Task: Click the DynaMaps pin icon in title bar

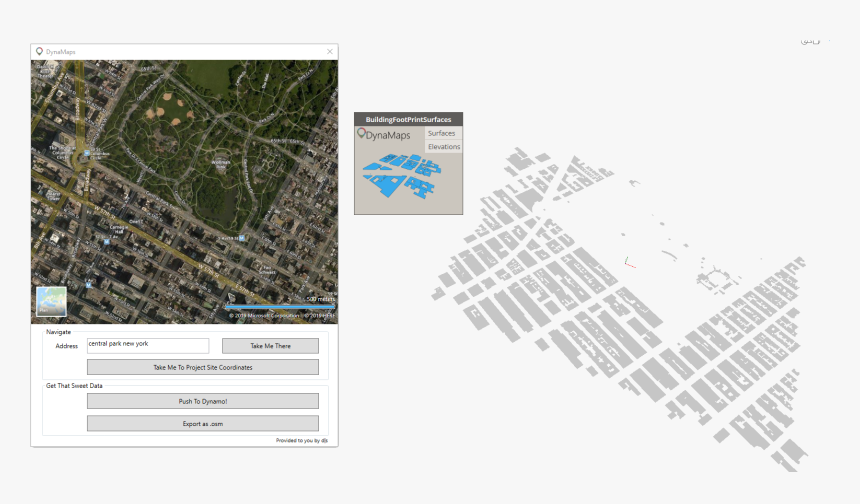Action: click(39, 52)
